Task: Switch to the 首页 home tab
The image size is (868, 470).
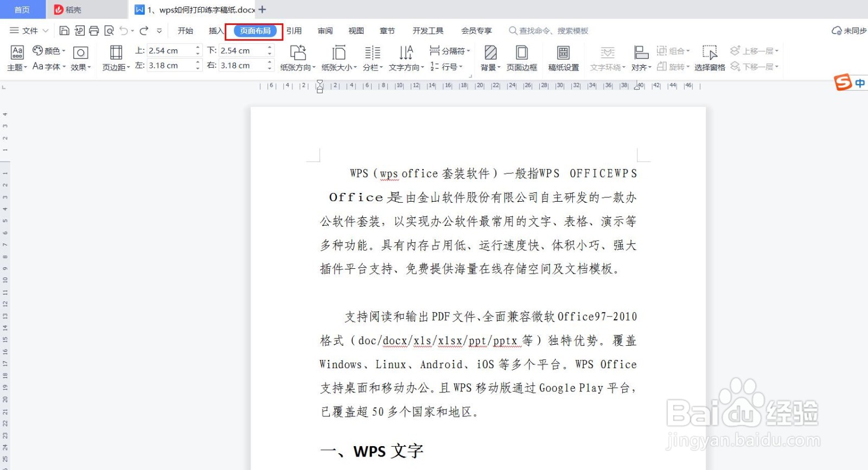Action: [x=22, y=9]
